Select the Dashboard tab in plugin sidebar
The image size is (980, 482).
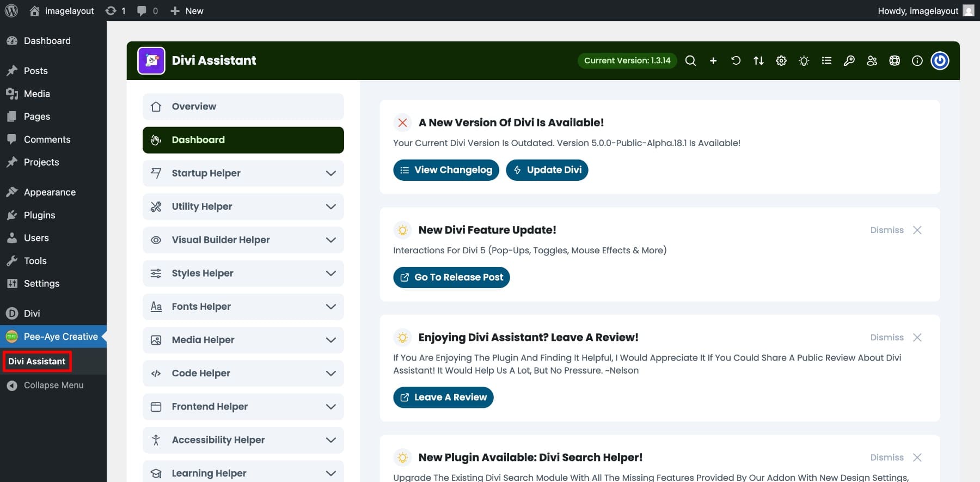coord(243,140)
